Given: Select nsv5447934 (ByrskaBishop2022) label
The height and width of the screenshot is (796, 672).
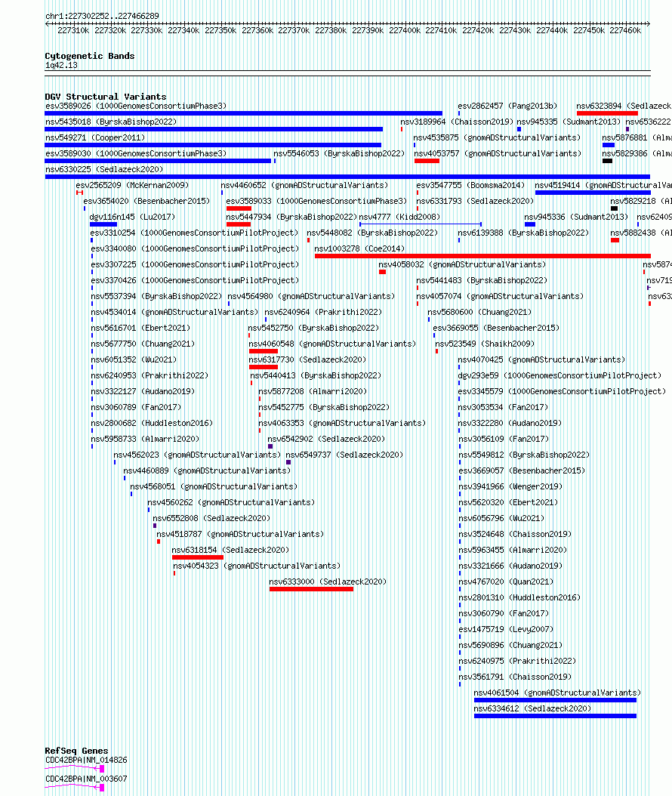Looking at the screenshot, I should point(291,217).
